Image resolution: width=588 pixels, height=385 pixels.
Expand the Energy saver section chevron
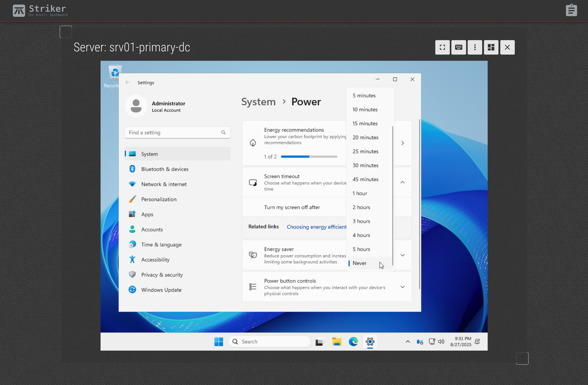tap(402, 255)
